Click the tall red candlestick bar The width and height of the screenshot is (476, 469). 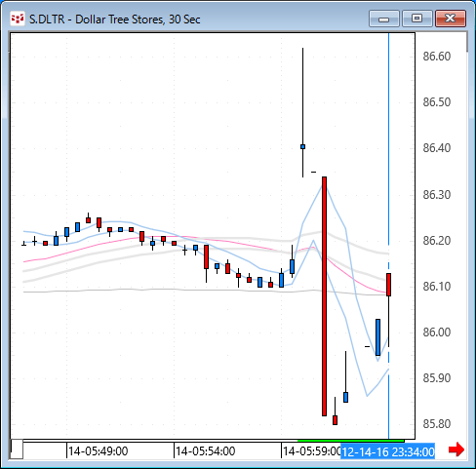pyautogui.click(x=324, y=296)
